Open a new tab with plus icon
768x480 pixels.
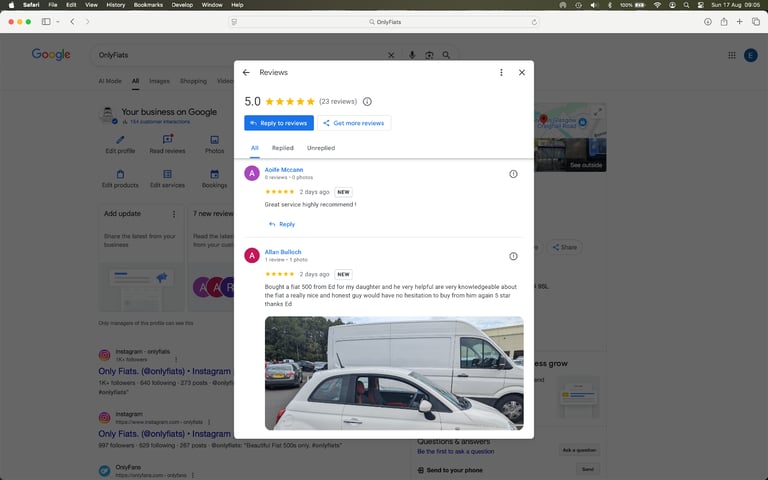click(x=740, y=22)
